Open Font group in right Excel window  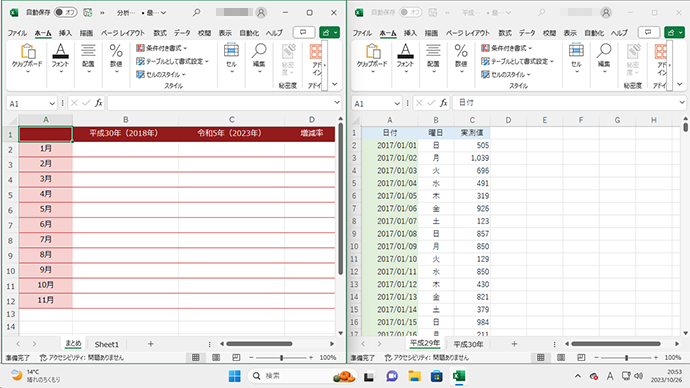tap(405, 59)
